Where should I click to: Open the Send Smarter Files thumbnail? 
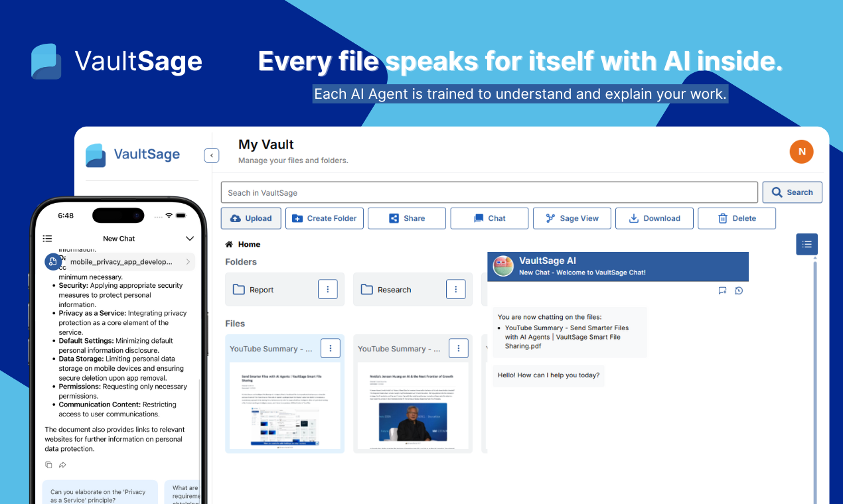coord(285,406)
